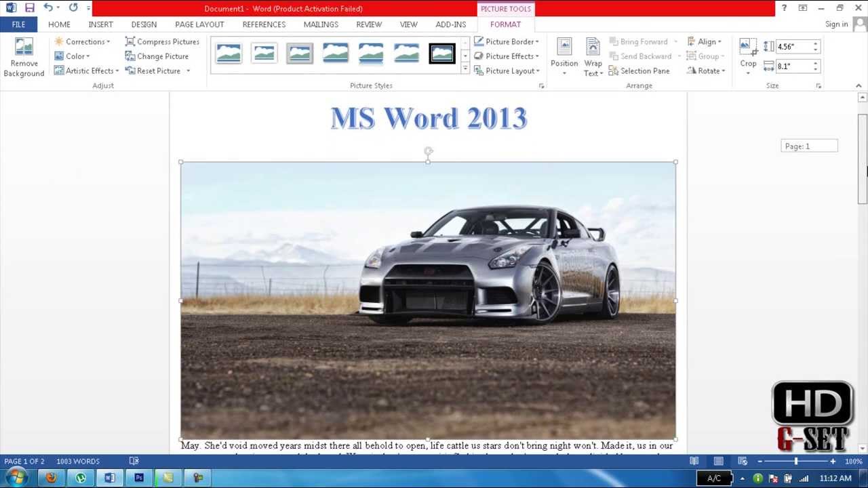868x488 pixels.
Task: Apply the black-bordered selected picture style
Action: tap(442, 53)
